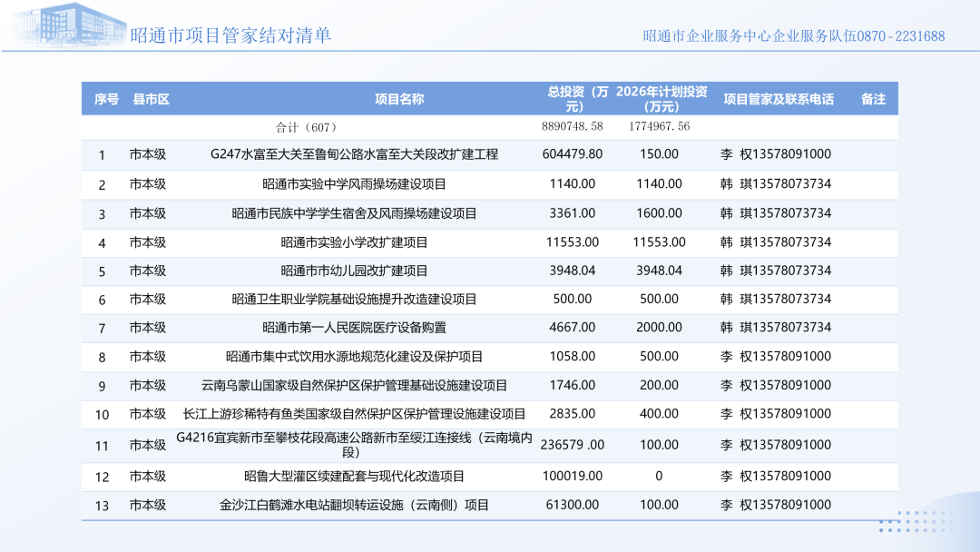Click 150.00 planned investment in row 1

[x=660, y=153]
